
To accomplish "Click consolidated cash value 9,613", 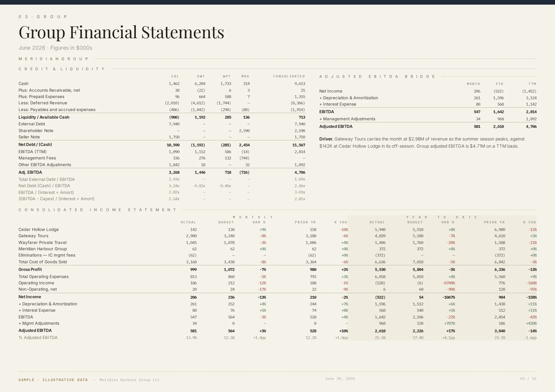I will coord(300,84).
